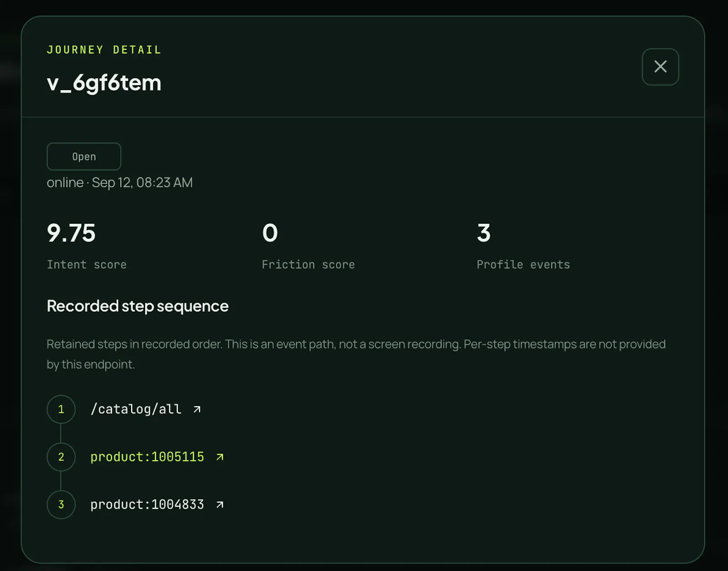Click the Retained steps description paragraph
The image size is (728, 571).
356,354
